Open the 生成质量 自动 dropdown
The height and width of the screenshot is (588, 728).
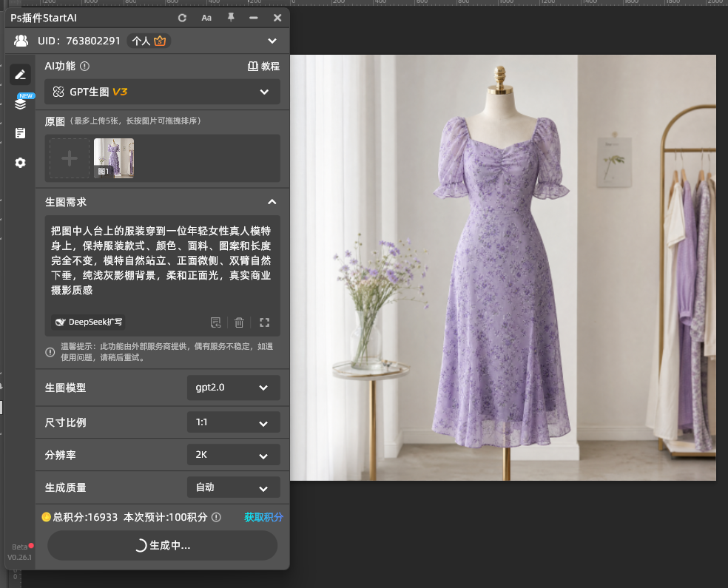point(234,487)
